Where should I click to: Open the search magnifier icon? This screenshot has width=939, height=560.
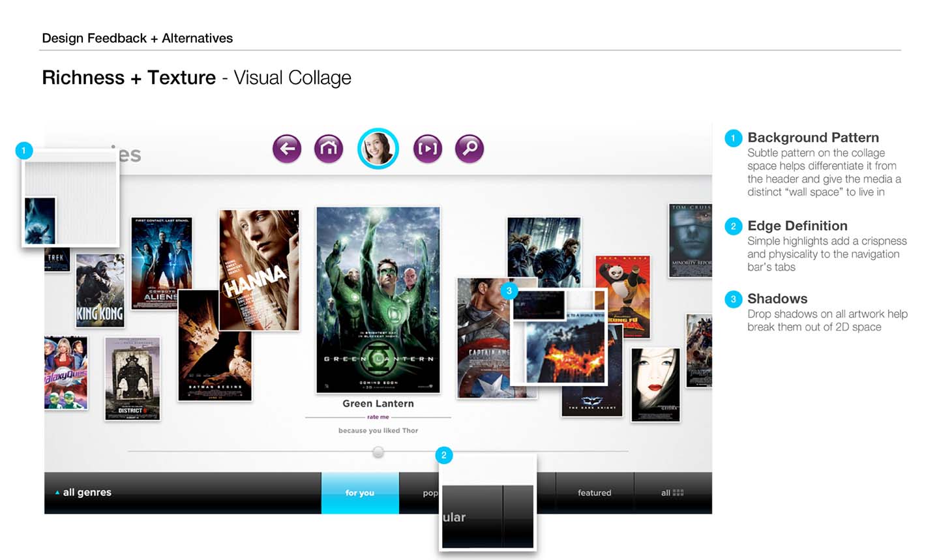[x=469, y=149]
